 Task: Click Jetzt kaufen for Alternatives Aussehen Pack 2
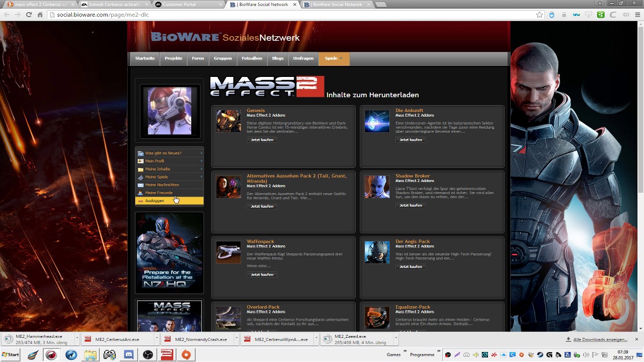point(262,206)
